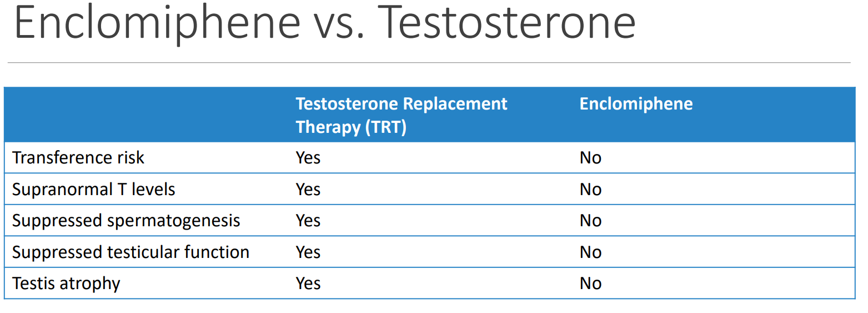
Task: Click the Supranormal T levels row label
Action: (x=94, y=190)
